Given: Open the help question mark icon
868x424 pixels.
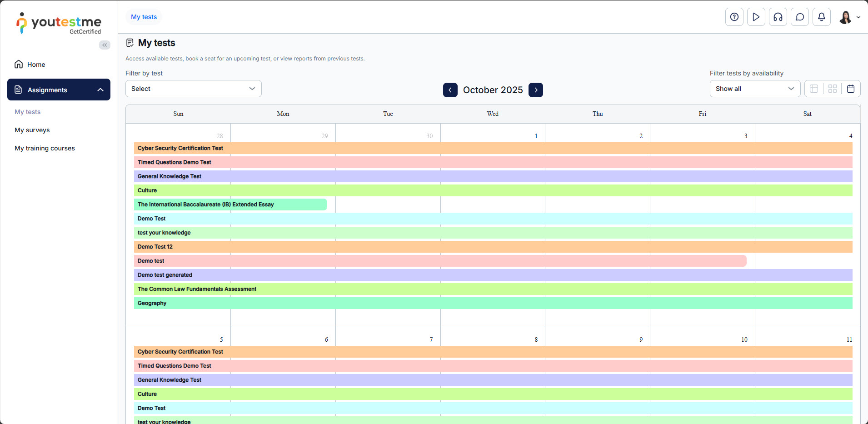Looking at the screenshot, I should 734,17.
